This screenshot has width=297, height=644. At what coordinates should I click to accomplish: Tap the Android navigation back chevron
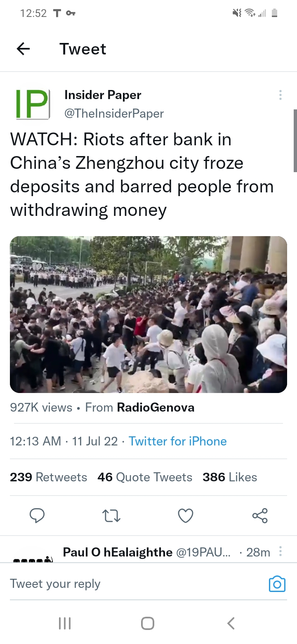(x=231, y=623)
